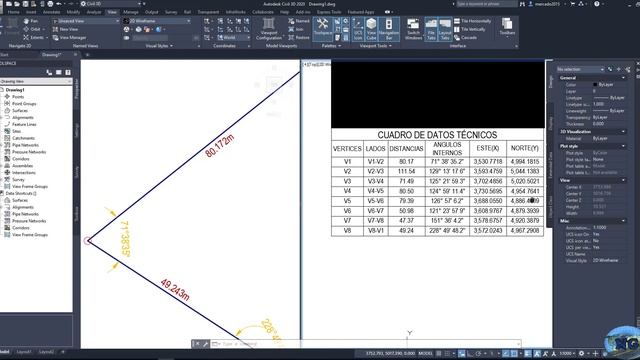Viewport: 640px width, 360px height.
Task: Toggle the Navigation Bar display
Action: pos(389,29)
